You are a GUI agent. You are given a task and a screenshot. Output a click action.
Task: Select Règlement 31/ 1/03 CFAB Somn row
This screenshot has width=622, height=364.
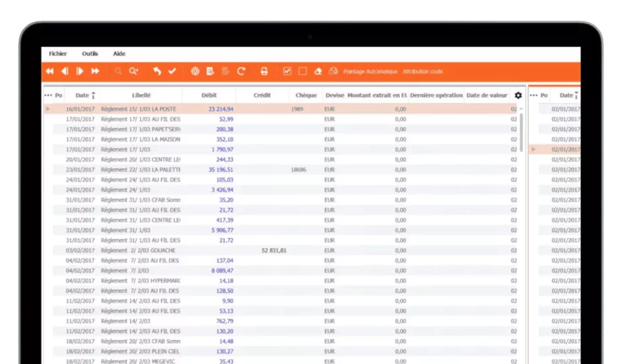pyautogui.click(x=285, y=200)
